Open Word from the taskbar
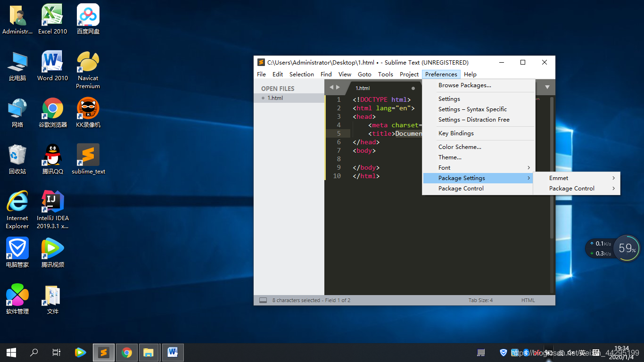The width and height of the screenshot is (644, 362). point(172,352)
